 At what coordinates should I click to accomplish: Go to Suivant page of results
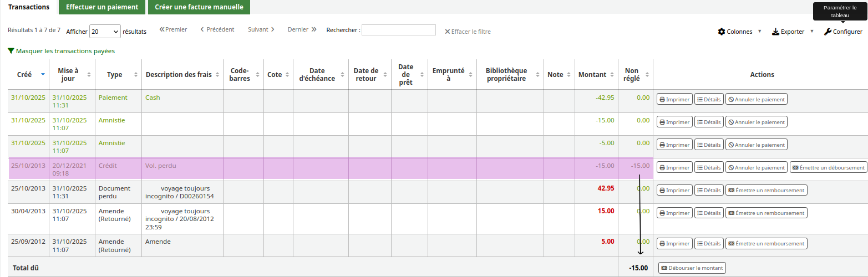pos(261,29)
